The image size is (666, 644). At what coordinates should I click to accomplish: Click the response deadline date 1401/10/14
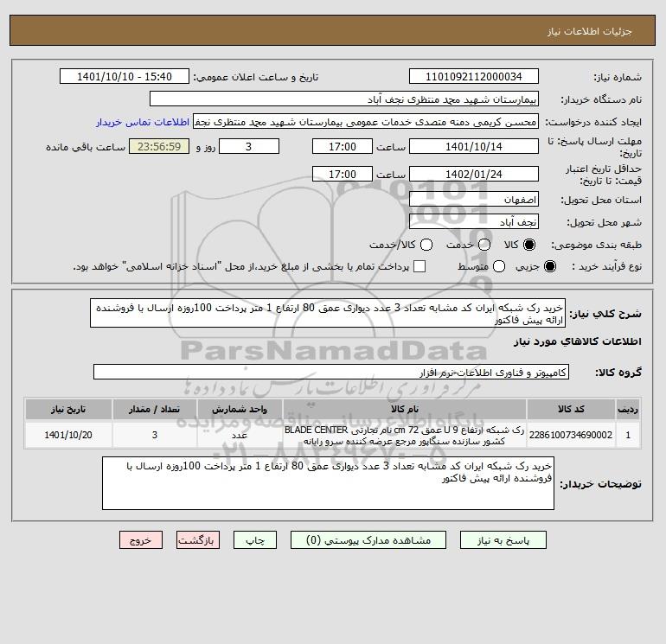(x=474, y=146)
